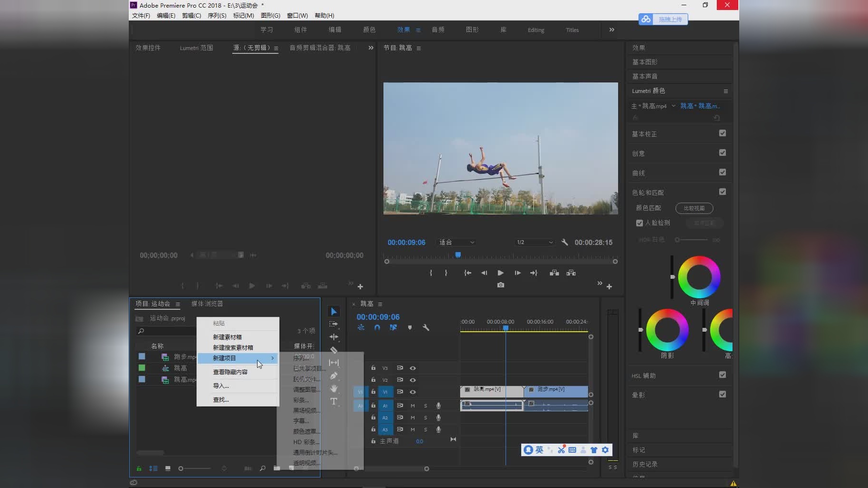Choose 新建素材箱 from the context menu
The width and height of the screenshot is (868, 488).
[238, 337]
